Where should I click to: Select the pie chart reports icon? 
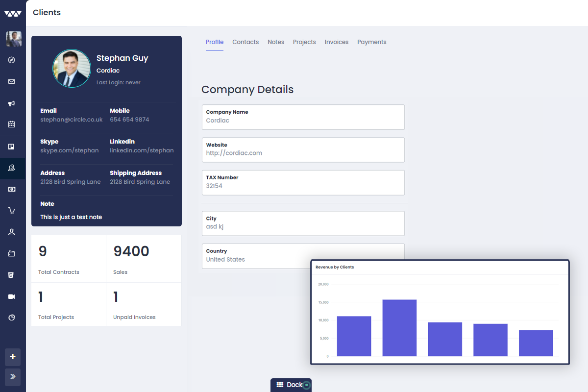[x=12, y=318]
